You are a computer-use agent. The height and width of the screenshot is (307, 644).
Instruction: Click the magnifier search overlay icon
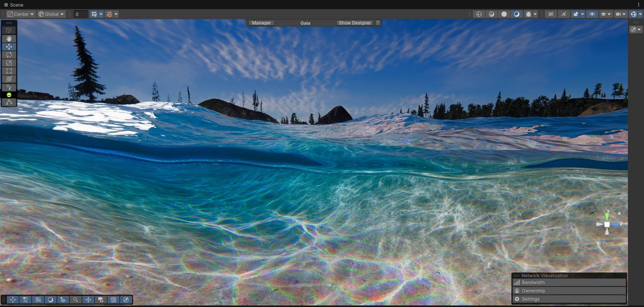(x=75, y=299)
